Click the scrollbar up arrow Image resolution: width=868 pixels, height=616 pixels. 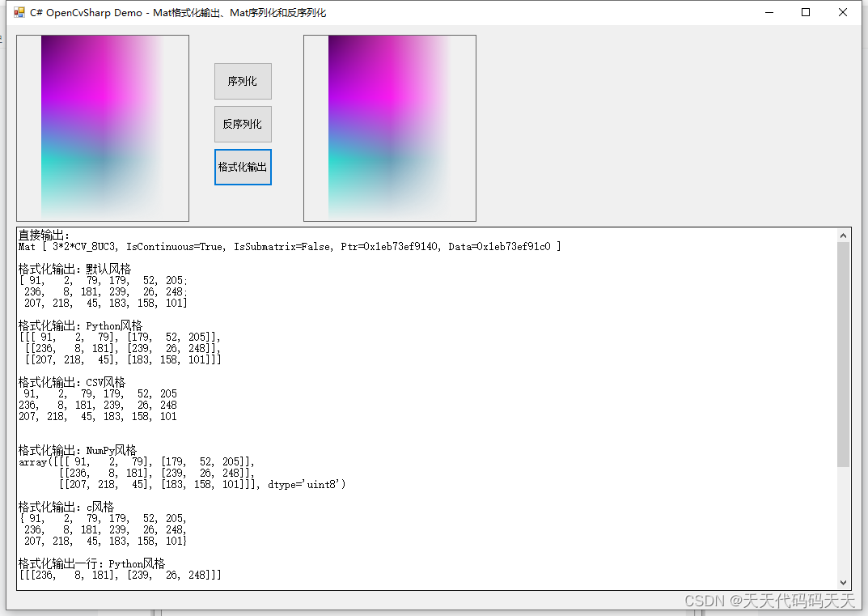click(844, 234)
